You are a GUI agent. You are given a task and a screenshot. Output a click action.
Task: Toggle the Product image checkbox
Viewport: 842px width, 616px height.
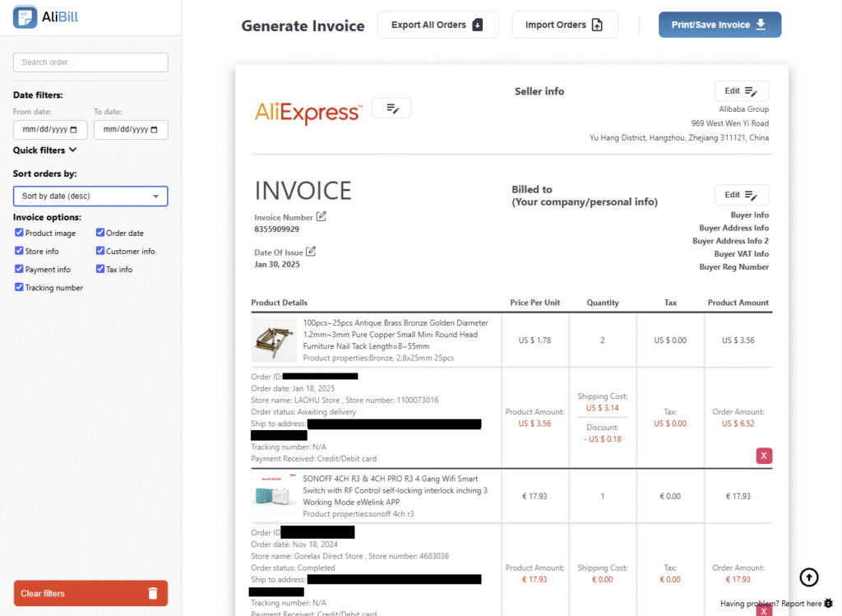coord(20,233)
